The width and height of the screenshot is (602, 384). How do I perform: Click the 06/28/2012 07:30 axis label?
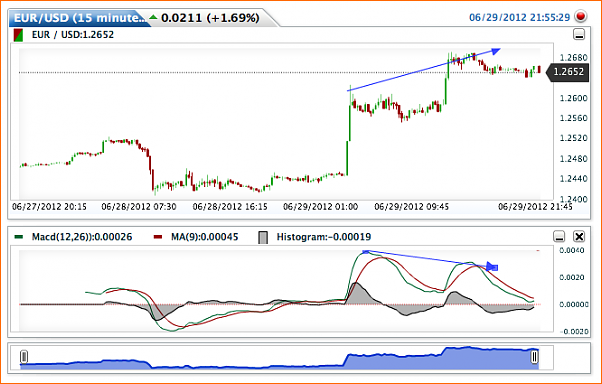(x=139, y=207)
